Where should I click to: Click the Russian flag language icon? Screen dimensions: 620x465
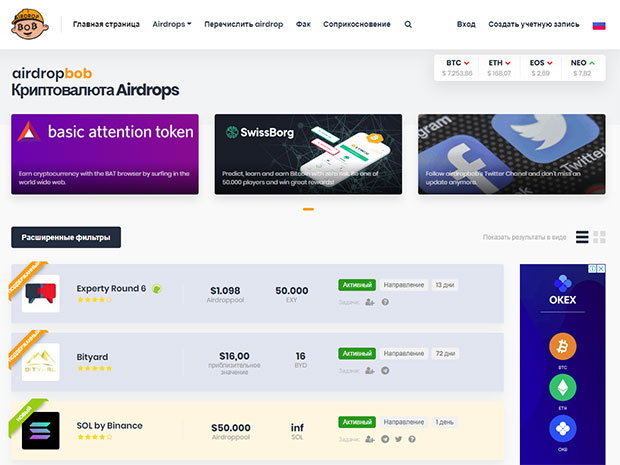[x=599, y=25]
